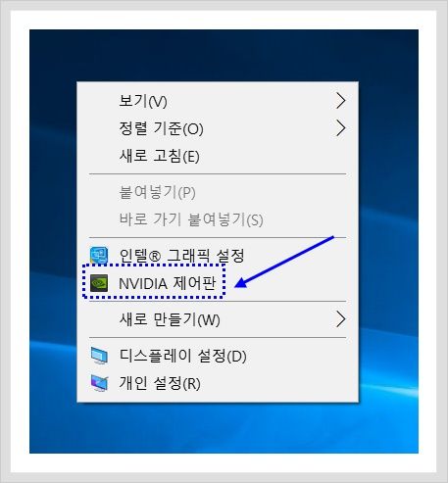The width and height of the screenshot is (448, 483).
Task: Click the Intel graphics settings icon
Action: pos(99,256)
